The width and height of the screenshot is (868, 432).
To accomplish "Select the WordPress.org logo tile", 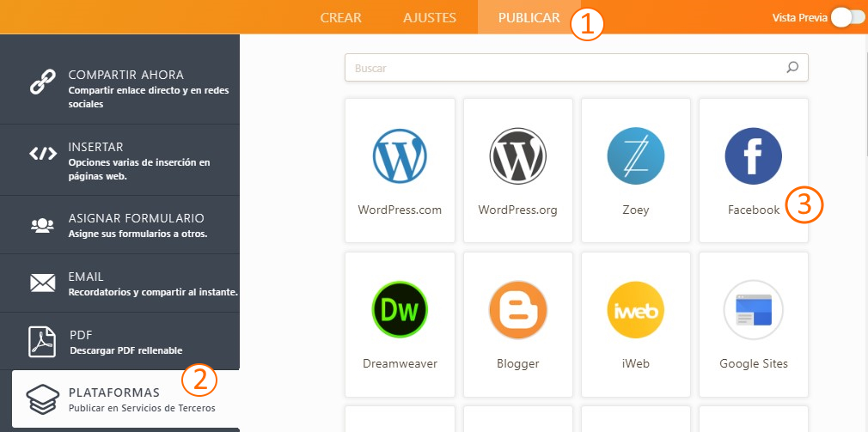I will tap(517, 156).
